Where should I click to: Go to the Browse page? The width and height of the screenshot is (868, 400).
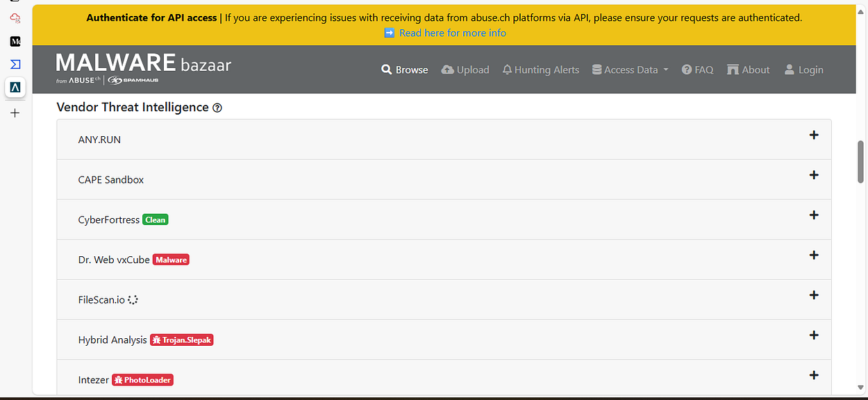click(x=405, y=69)
